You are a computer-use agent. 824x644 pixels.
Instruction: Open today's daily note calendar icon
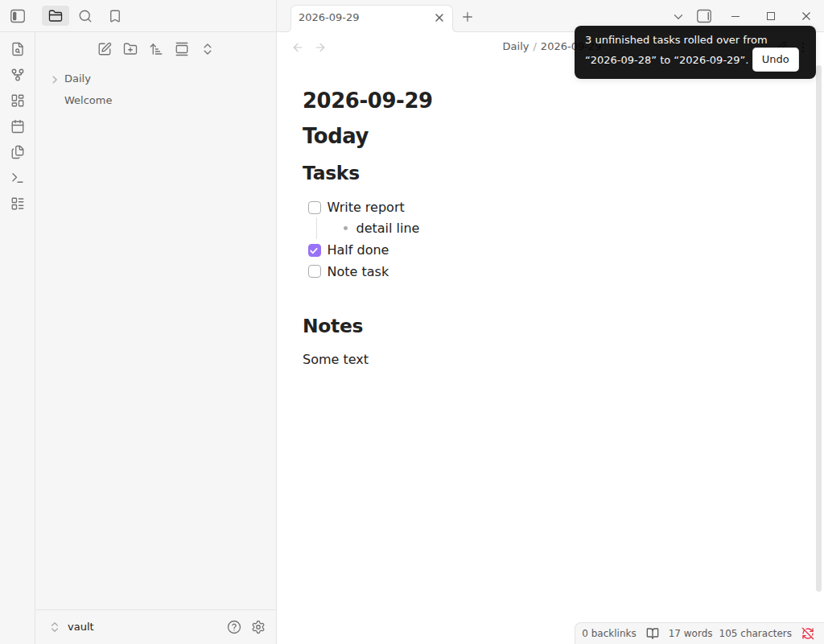click(x=18, y=126)
